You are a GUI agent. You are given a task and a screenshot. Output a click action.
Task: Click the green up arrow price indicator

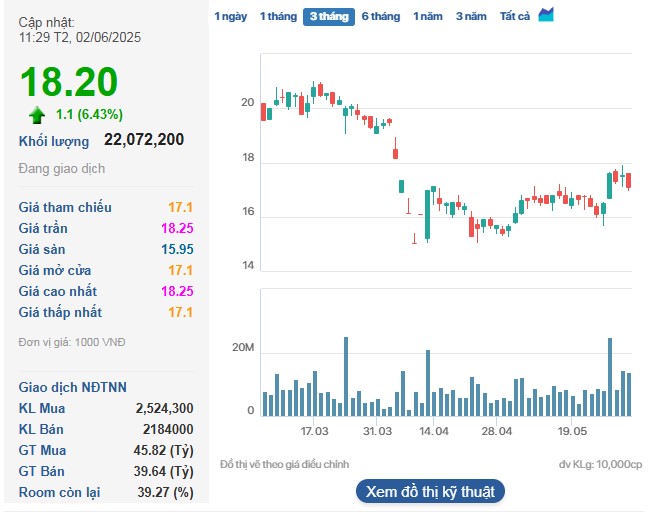pyautogui.click(x=37, y=114)
